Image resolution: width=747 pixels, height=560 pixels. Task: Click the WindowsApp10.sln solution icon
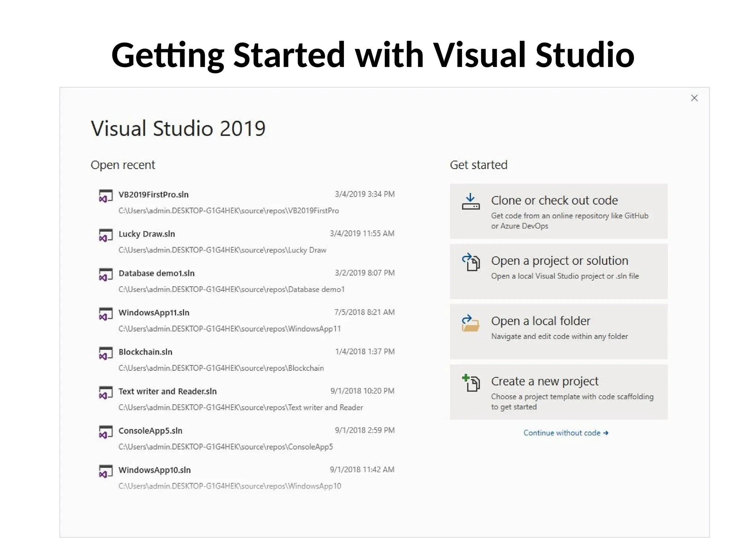(x=105, y=471)
